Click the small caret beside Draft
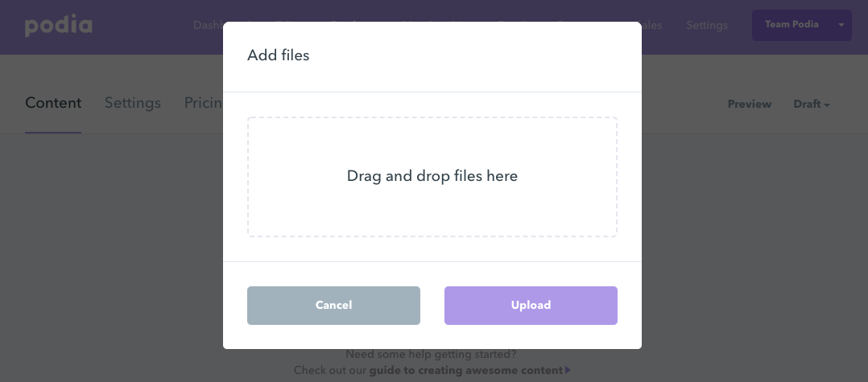Viewport: 868px width, 382px height. (x=827, y=105)
